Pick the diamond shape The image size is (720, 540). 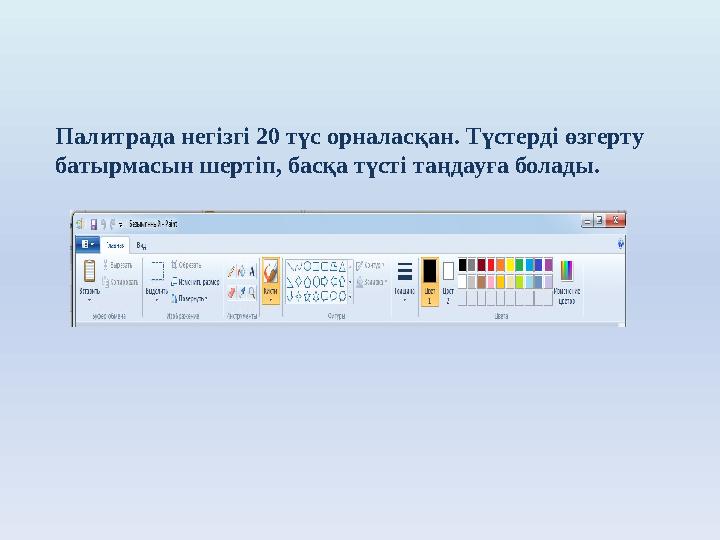298,282
